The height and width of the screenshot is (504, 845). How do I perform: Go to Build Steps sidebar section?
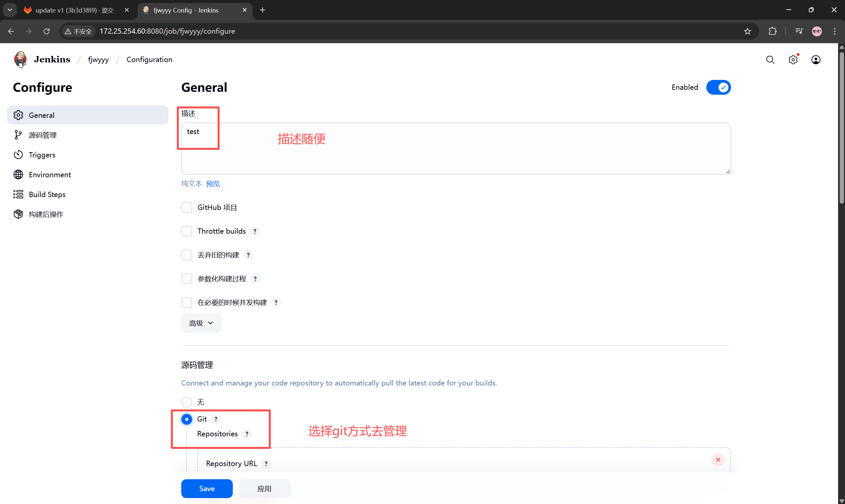[47, 194]
